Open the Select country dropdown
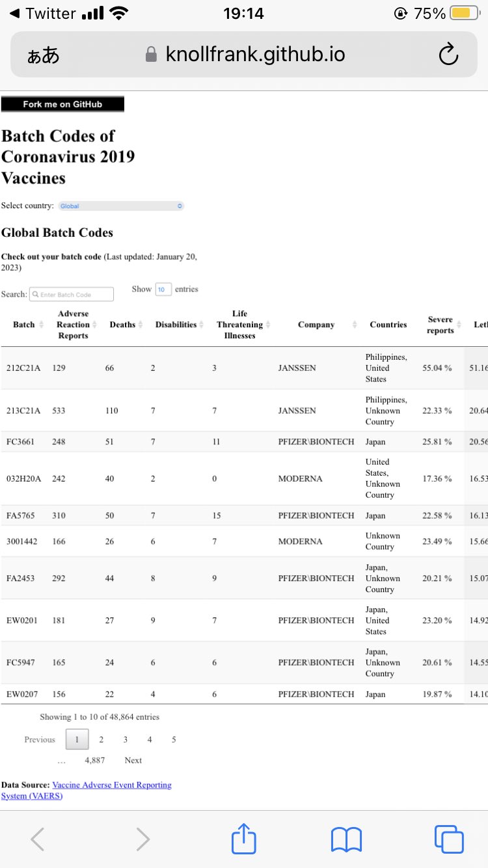The image size is (488, 868). 121,206
